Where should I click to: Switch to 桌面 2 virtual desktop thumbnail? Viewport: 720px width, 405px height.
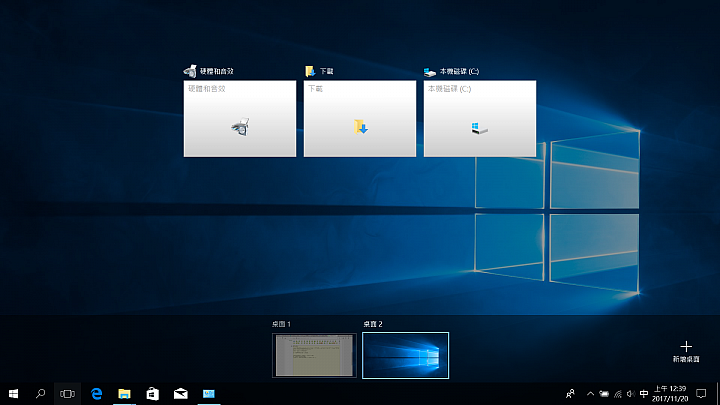click(405, 355)
